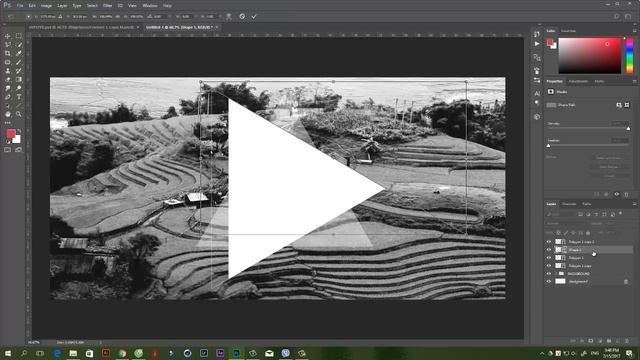
Task: Click the Feather slider handle
Action: [548, 146]
